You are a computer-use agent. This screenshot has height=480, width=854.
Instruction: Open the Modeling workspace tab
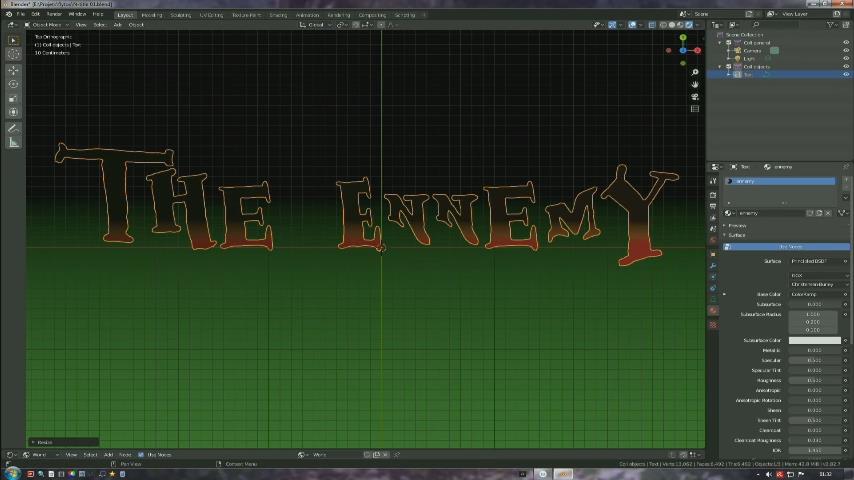151,15
